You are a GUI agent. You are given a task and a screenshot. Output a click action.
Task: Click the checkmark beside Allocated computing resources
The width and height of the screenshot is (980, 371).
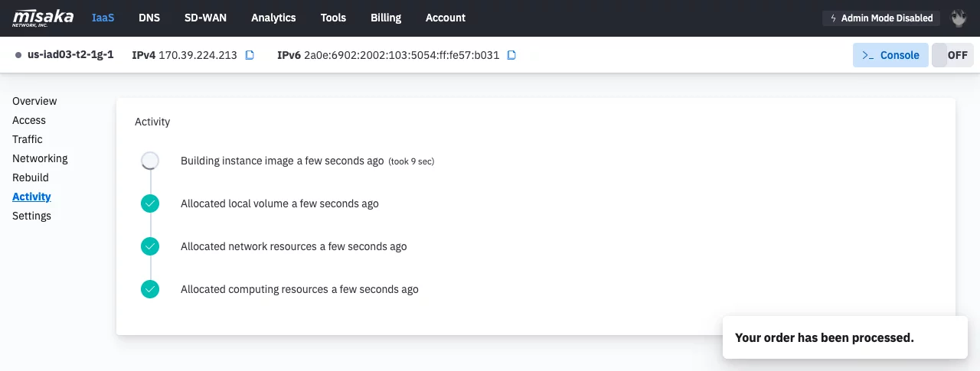point(150,289)
